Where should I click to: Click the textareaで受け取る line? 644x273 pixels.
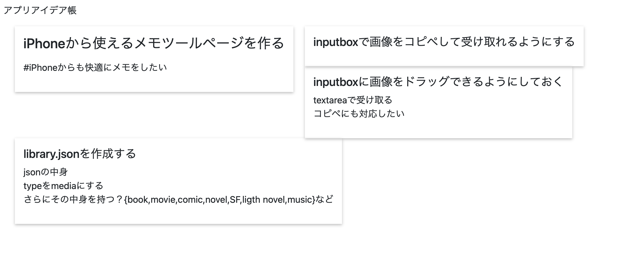point(353,100)
